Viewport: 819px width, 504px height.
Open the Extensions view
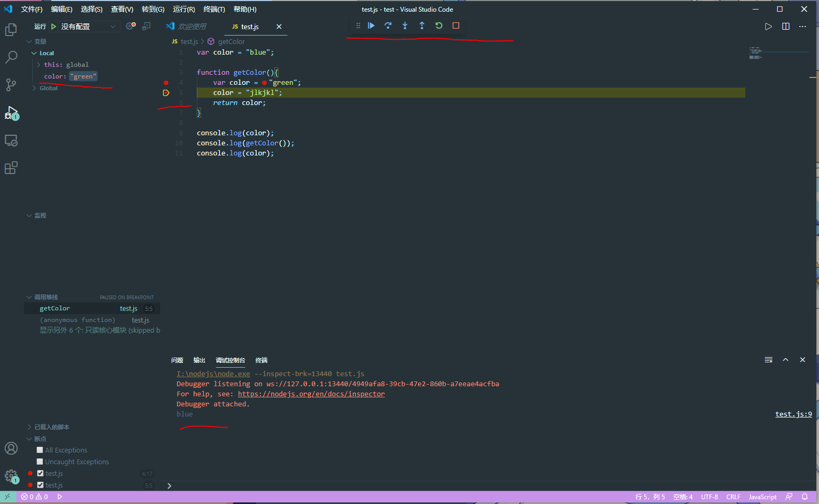click(11, 167)
